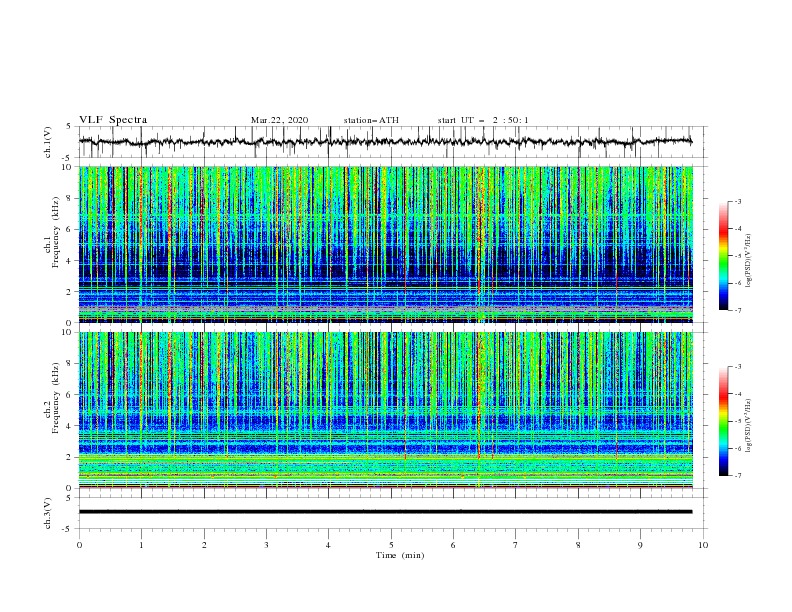Click time axis tick label "6"
The image size is (792, 612).
(453, 545)
